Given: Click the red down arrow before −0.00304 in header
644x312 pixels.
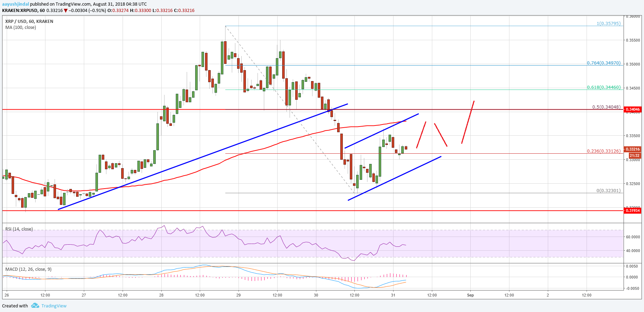Looking at the screenshot, I should coord(66,11).
